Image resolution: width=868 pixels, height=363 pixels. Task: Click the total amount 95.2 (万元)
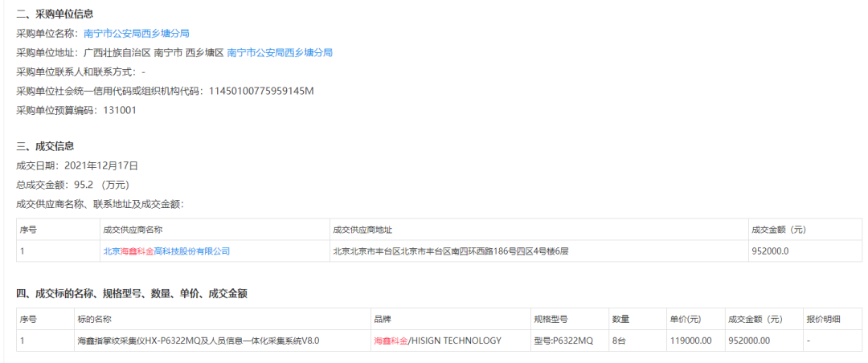point(101,184)
